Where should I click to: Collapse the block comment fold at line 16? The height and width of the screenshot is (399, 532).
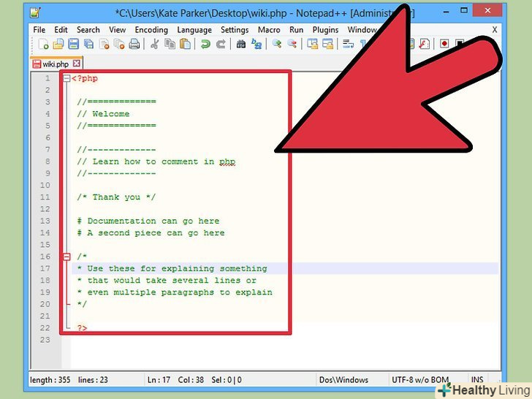pos(66,256)
